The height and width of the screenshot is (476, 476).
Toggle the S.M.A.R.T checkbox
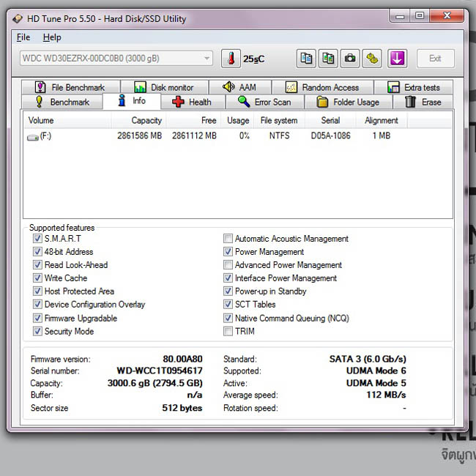(37, 238)
